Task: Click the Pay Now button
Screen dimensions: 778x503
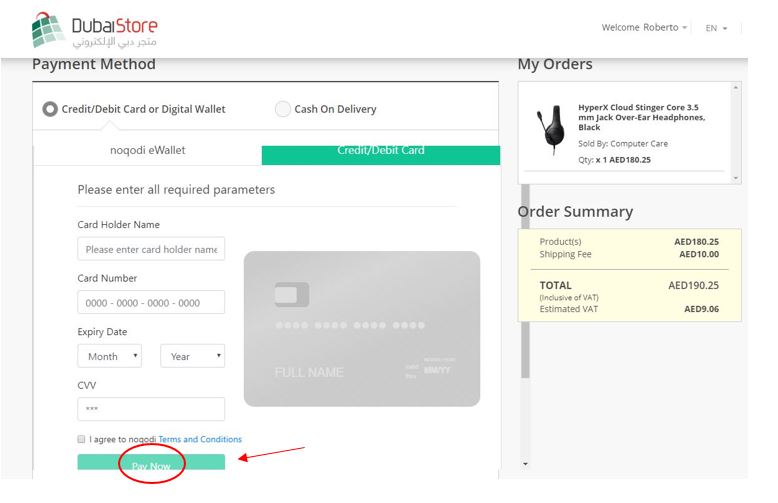Action: click(x=151, y=462)
